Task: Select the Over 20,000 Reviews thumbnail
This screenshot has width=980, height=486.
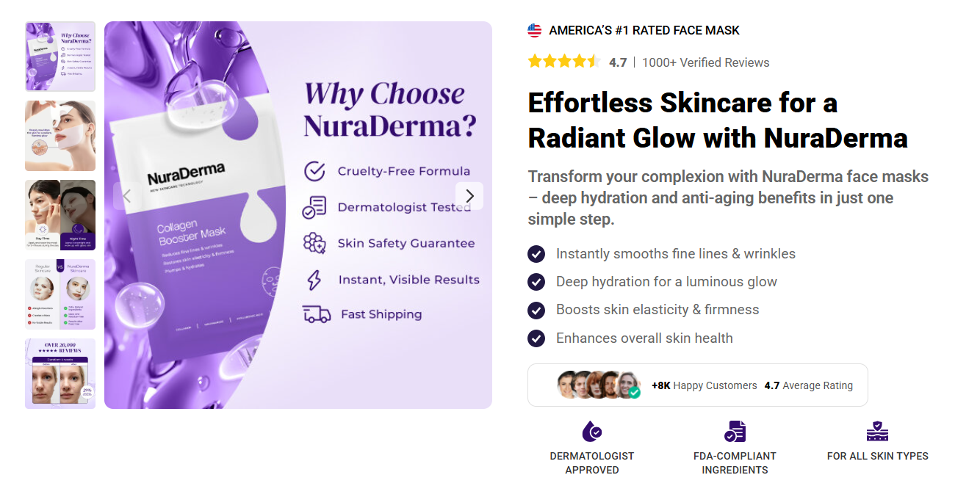Action: (x=60, y=373)
